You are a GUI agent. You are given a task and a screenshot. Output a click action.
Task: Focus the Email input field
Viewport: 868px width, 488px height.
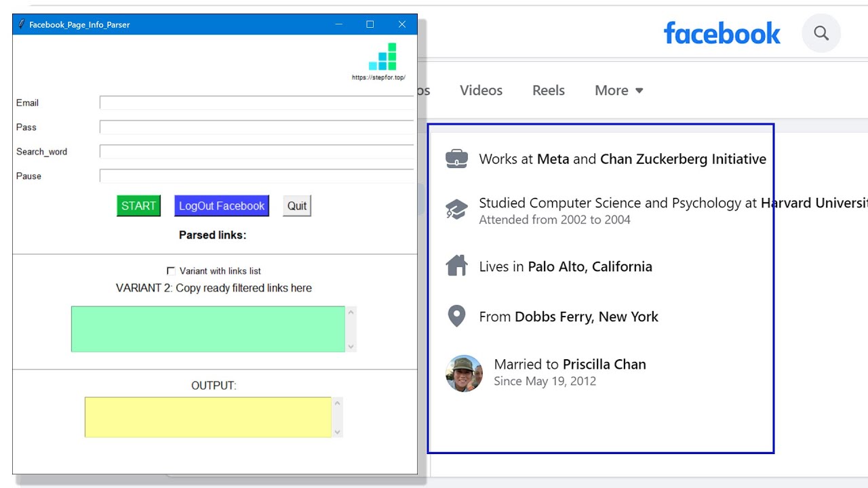pos(256,103)
